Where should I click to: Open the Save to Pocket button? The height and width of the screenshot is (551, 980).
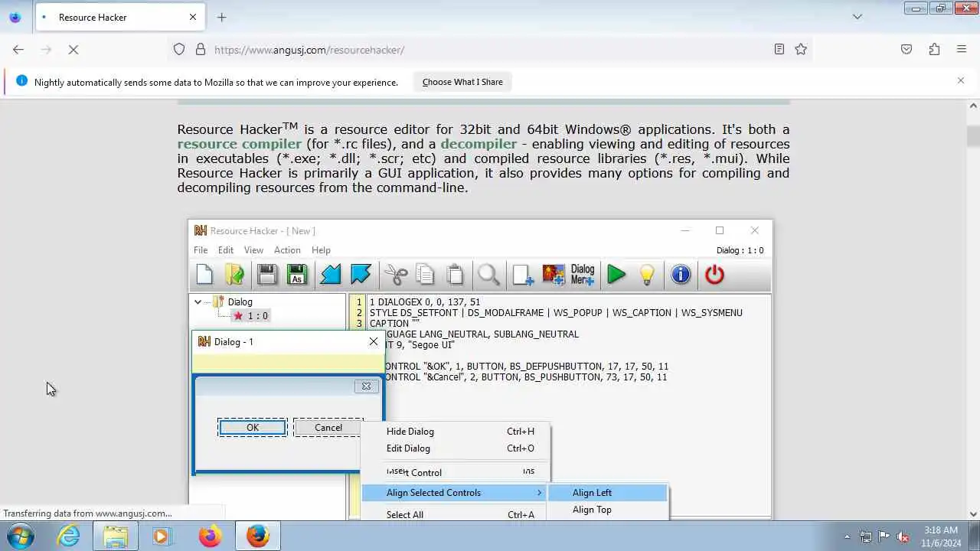[x=906, y=49]
